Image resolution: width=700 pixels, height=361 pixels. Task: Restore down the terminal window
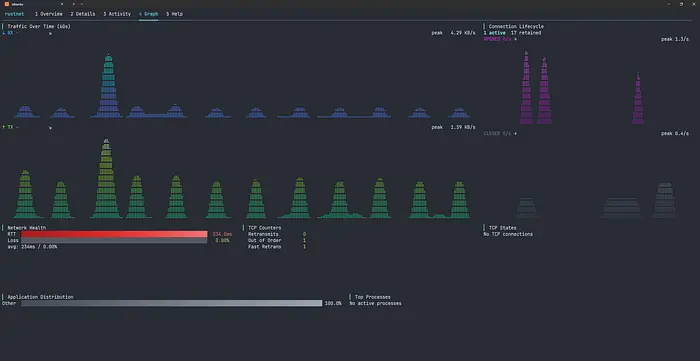[x=681, y=4]
